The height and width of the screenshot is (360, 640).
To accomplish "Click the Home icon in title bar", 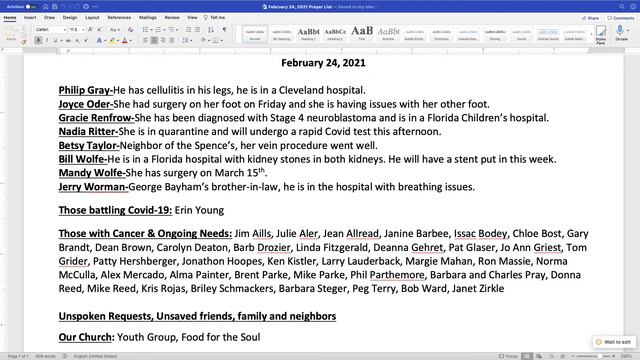I will 46,7.
